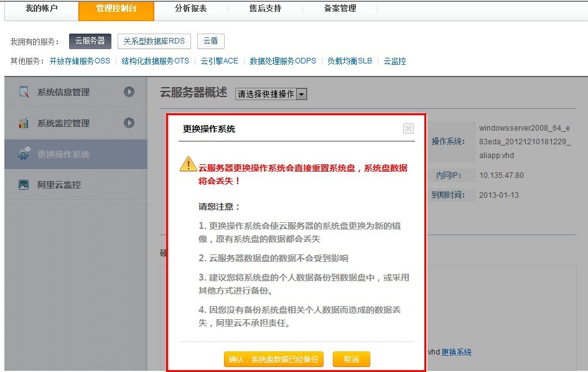Screen dimensions: 588x372
Task: Expand 系统信息管理 arrow
Action: click(129, 91)
